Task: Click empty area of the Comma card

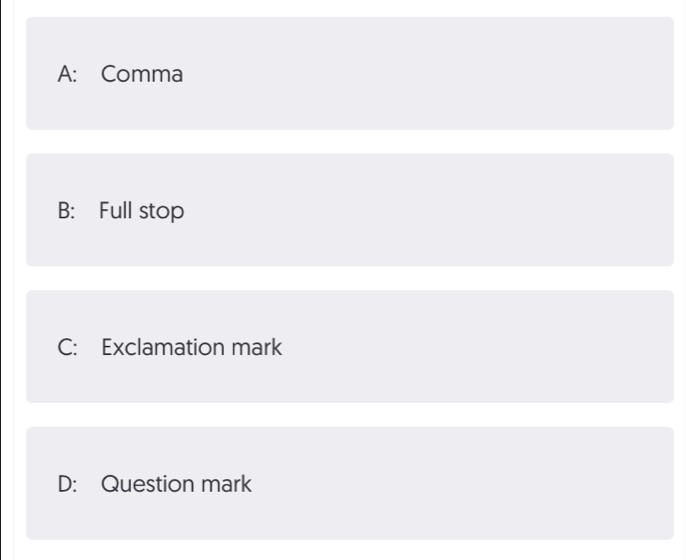Action: tap(438, 73)
